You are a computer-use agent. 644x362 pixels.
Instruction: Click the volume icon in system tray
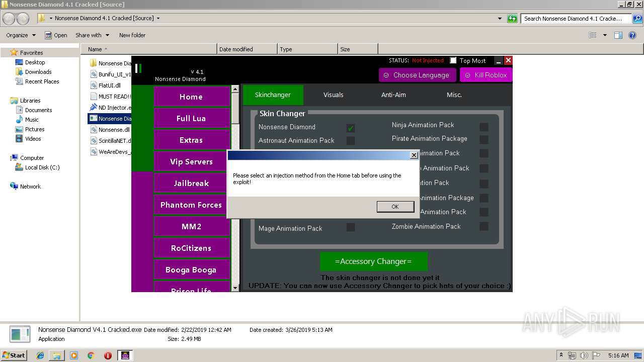584,355
